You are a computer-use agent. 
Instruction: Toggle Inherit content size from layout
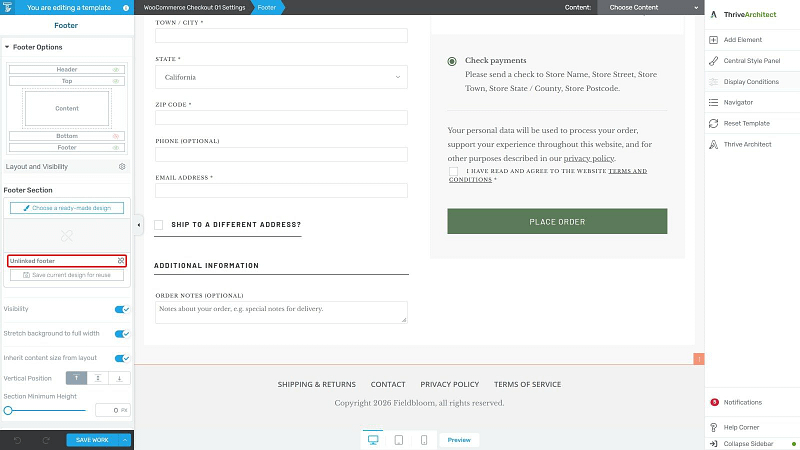click(x=122, y=358)
